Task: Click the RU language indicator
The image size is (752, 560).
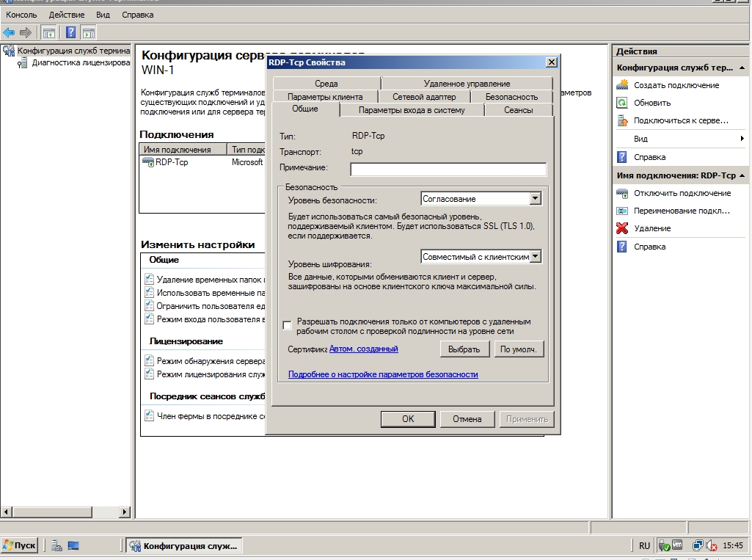Action: 644,545
